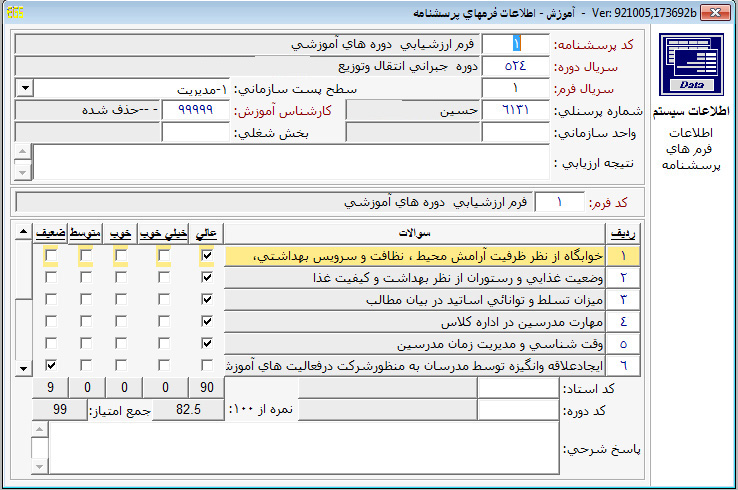738x490 pixels.
Task: Select question row ٦ about ايجادعلاقه وانگيزه
Action: point(415,365)
